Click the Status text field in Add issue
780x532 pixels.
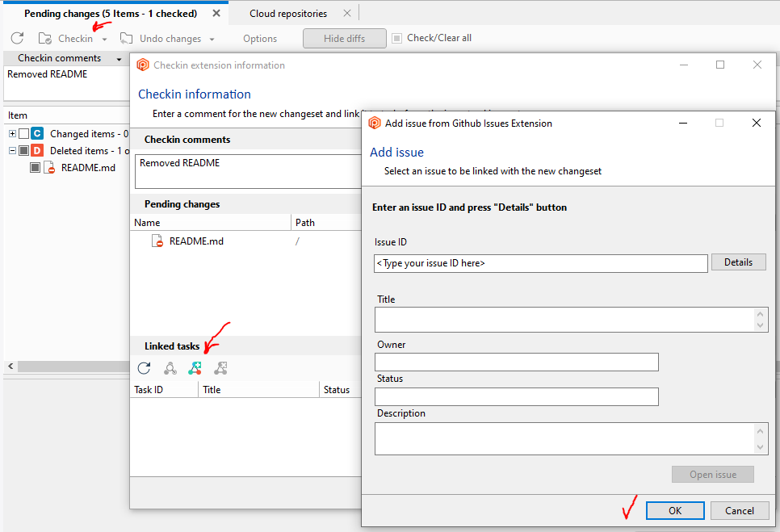516,396
